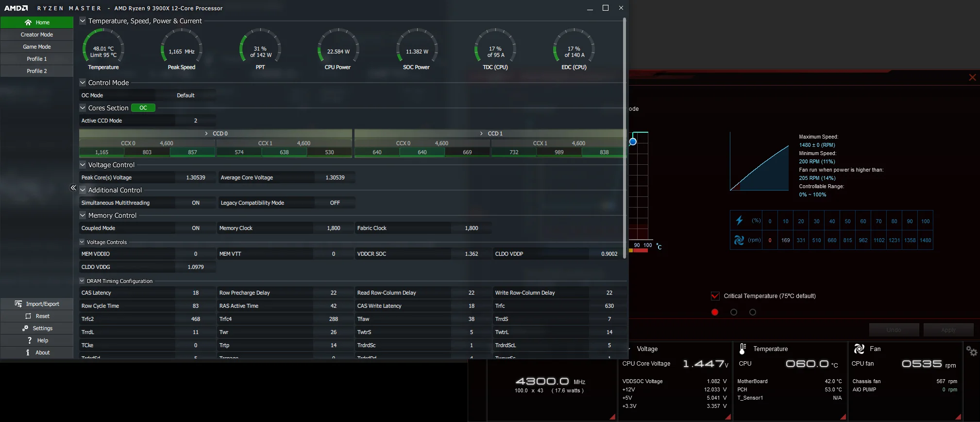Click the red corner arrow of the Temperature panel
Screen dimensions: 980x422
pos(843,417)
